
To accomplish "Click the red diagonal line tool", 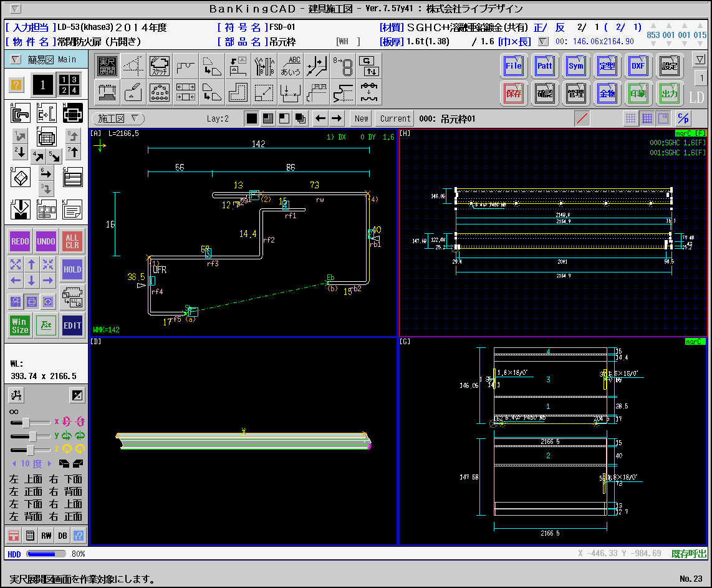I will (x=582, y=118).
